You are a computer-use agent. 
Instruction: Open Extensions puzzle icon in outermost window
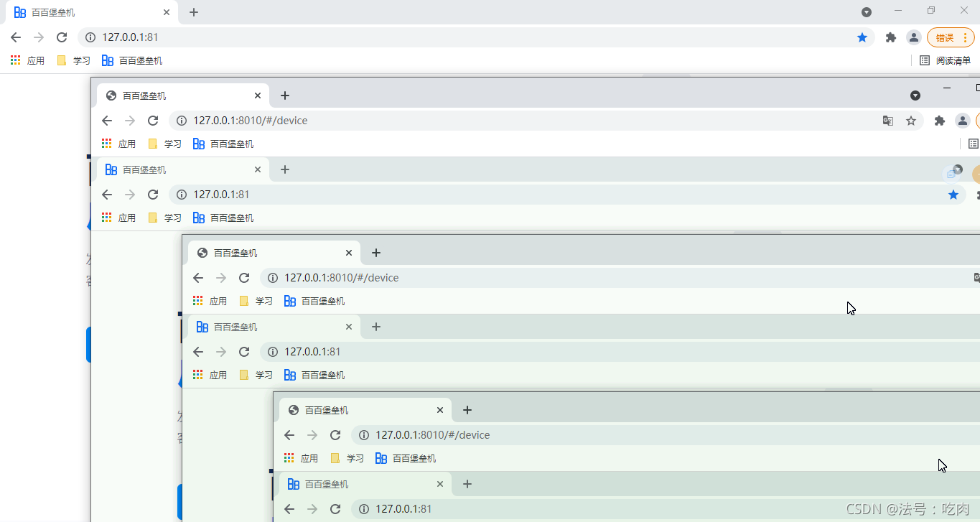click(x=891, y=37)
